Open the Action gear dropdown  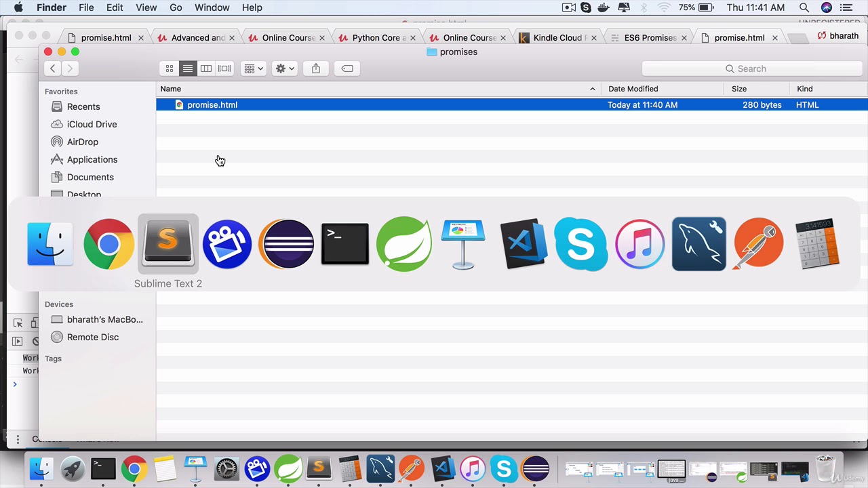click(x=285, y=68)
